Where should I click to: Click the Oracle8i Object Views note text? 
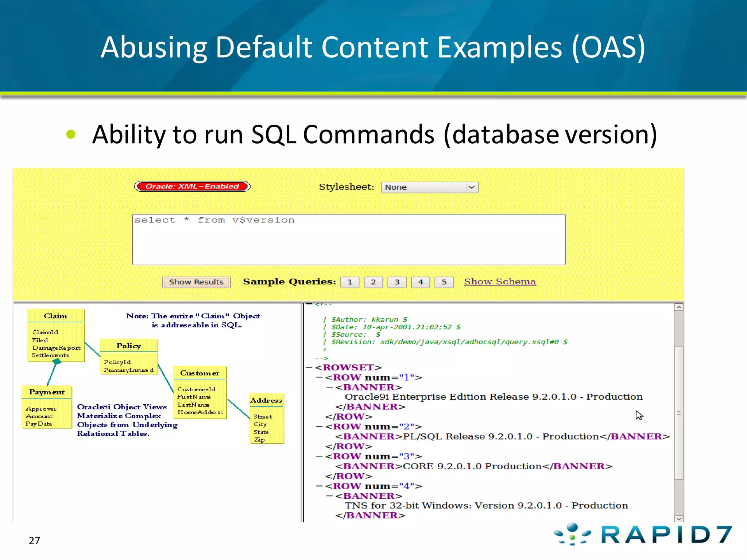pyautogui.click(x=127, y=420)
